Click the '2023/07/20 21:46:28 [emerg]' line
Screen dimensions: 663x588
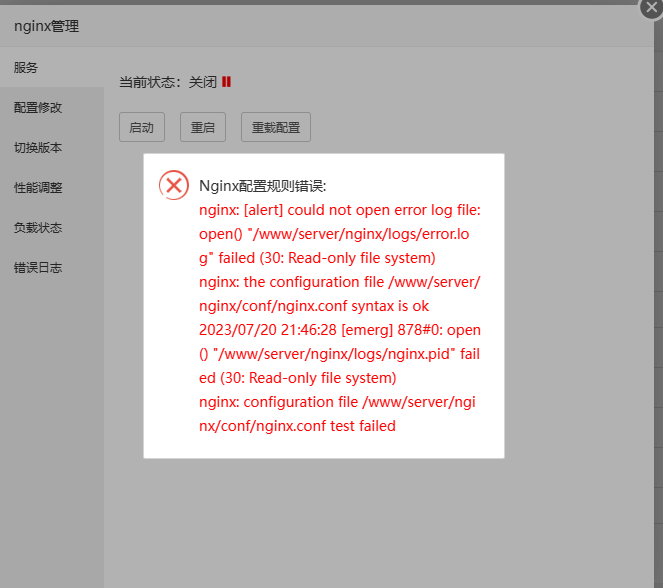[340, 330]
